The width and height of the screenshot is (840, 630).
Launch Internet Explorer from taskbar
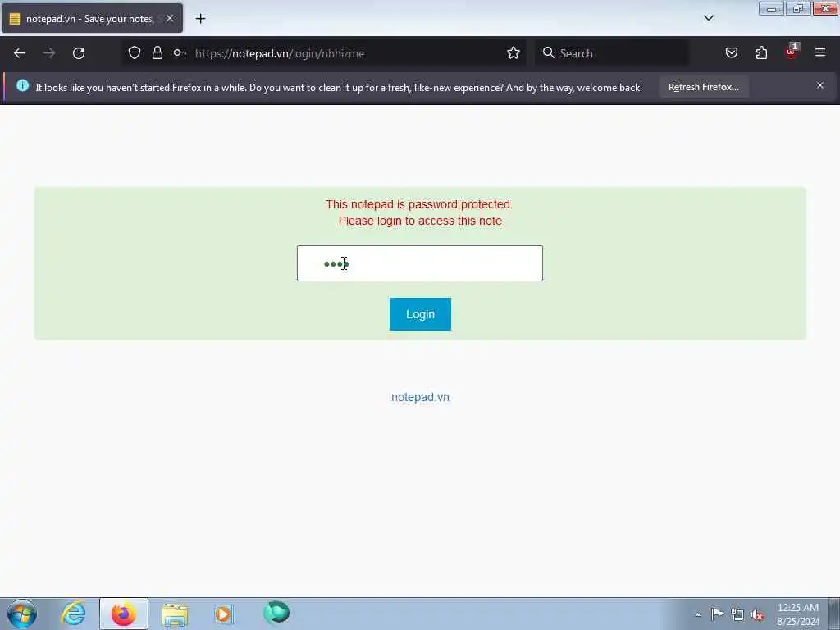point(73,614)
